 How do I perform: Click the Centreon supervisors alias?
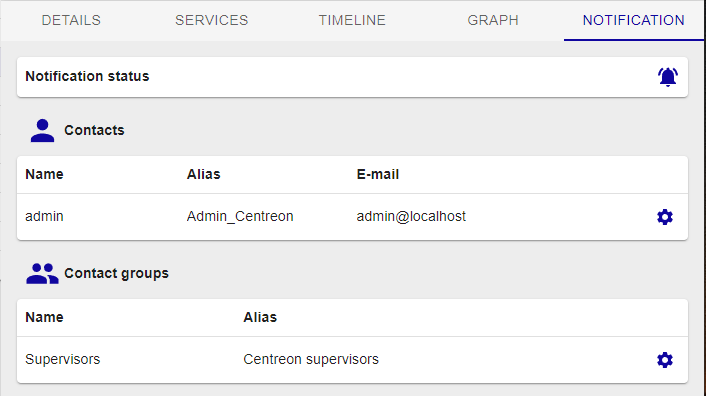(x=311, y=359)
